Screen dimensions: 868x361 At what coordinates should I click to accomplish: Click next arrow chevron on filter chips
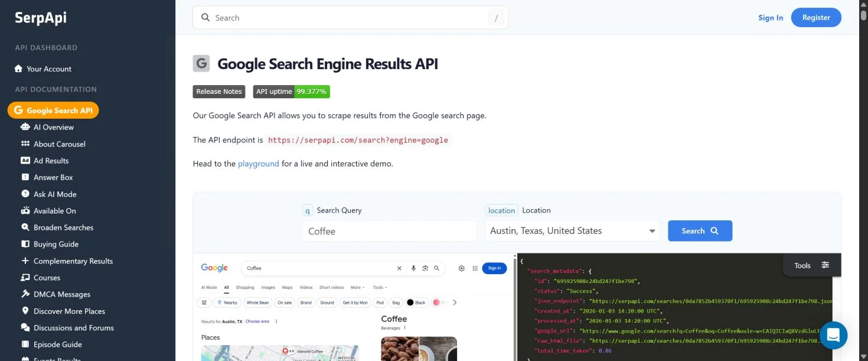click(x=455, y=303)
